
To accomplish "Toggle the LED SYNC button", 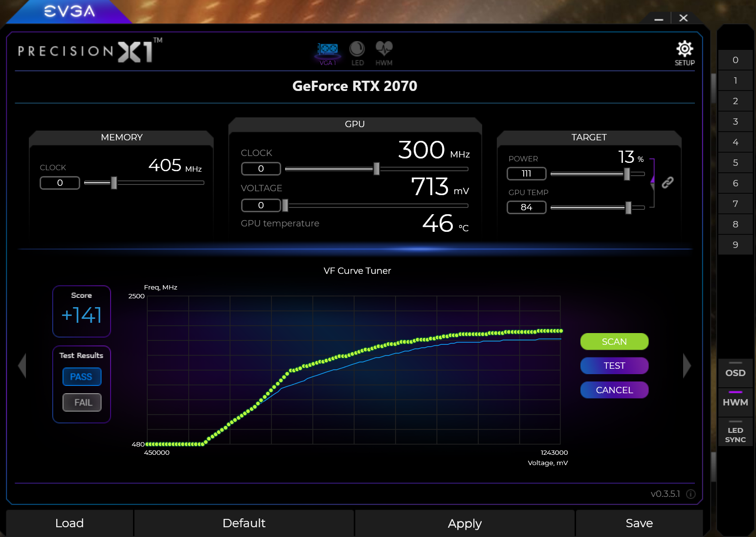I will coord(735,432).
